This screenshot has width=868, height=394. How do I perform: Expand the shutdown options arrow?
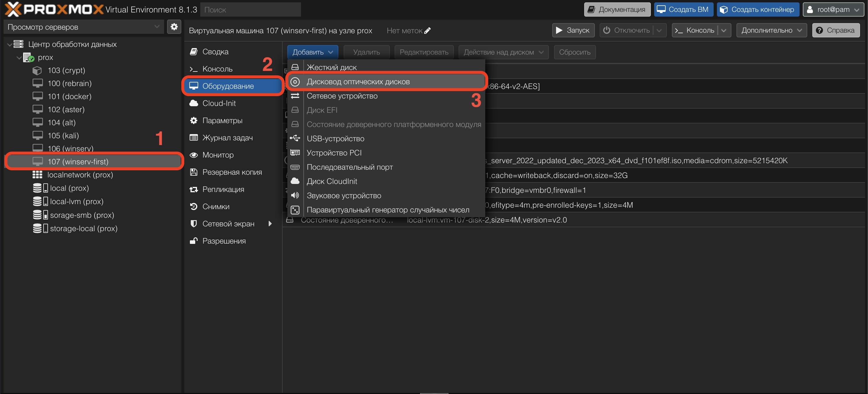(x=659, y=30)
